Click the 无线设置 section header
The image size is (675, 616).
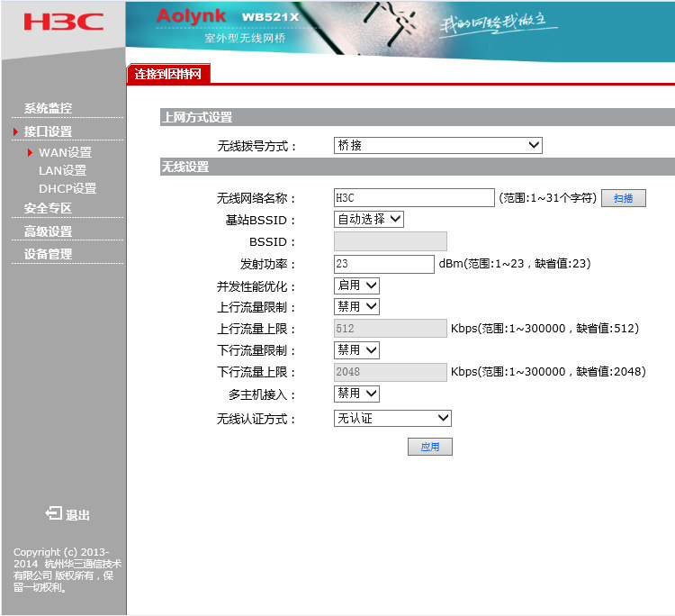pos(418,167)
